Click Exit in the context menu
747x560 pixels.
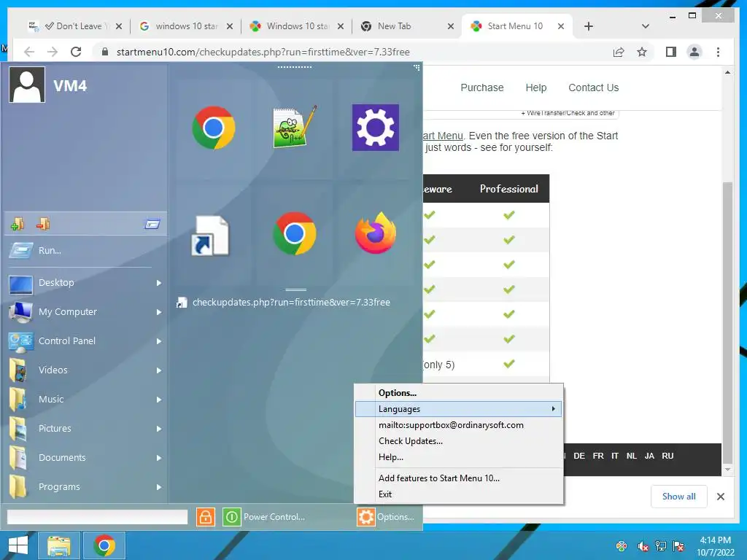(x=458, y=494)
